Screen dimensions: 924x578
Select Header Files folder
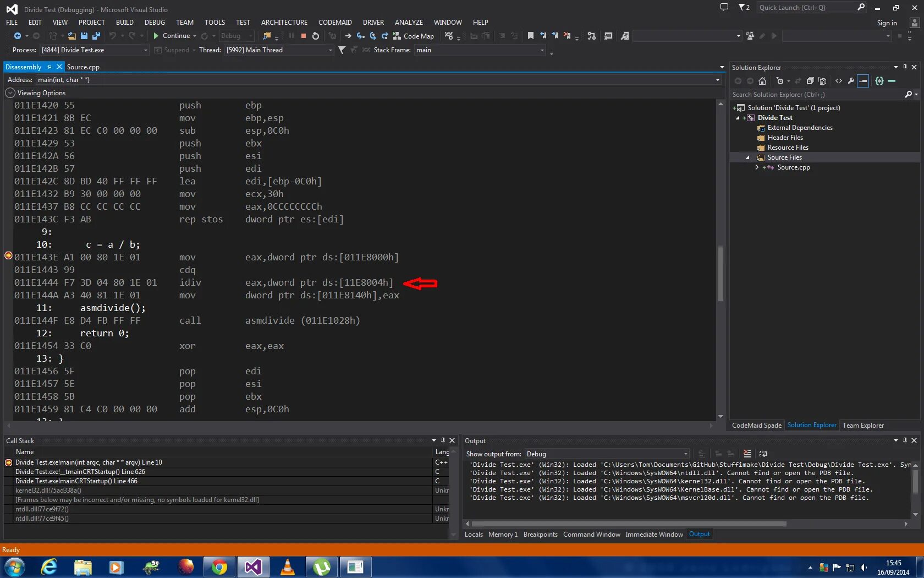pos(785,138)
